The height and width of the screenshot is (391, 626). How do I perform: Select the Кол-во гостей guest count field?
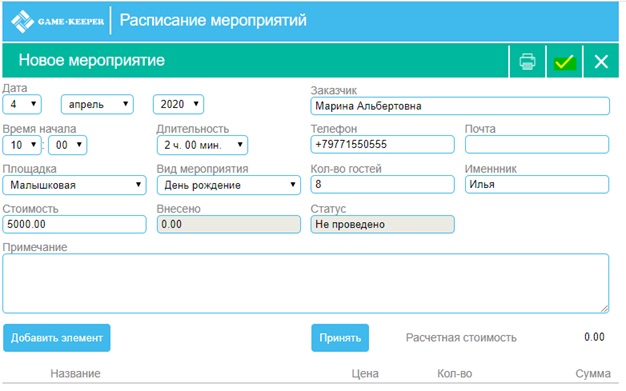pos(382,184)
